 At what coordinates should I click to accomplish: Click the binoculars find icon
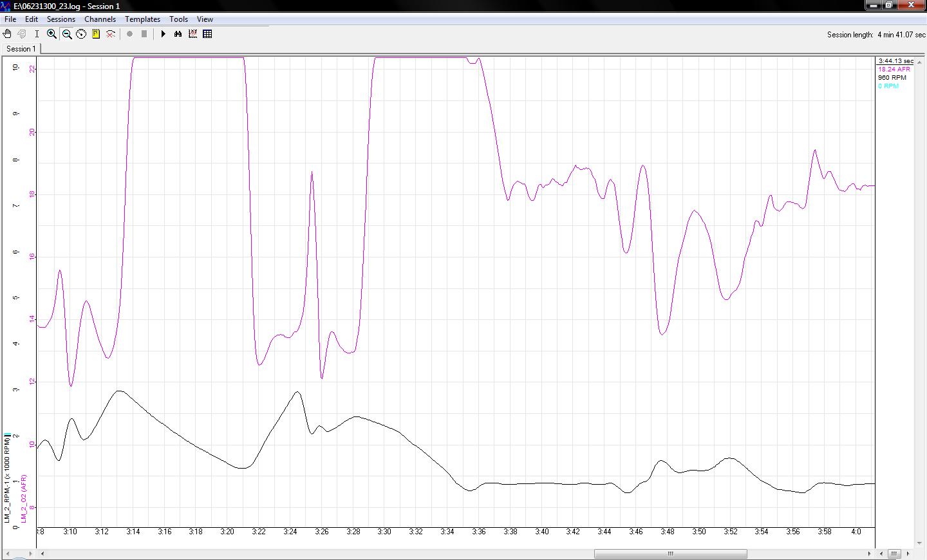click(178, 34)
